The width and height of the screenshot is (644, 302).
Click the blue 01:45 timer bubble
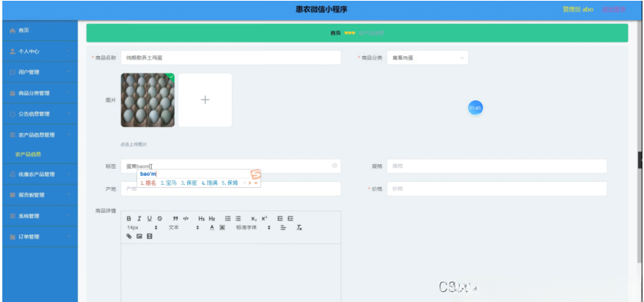tap(475, 108)
